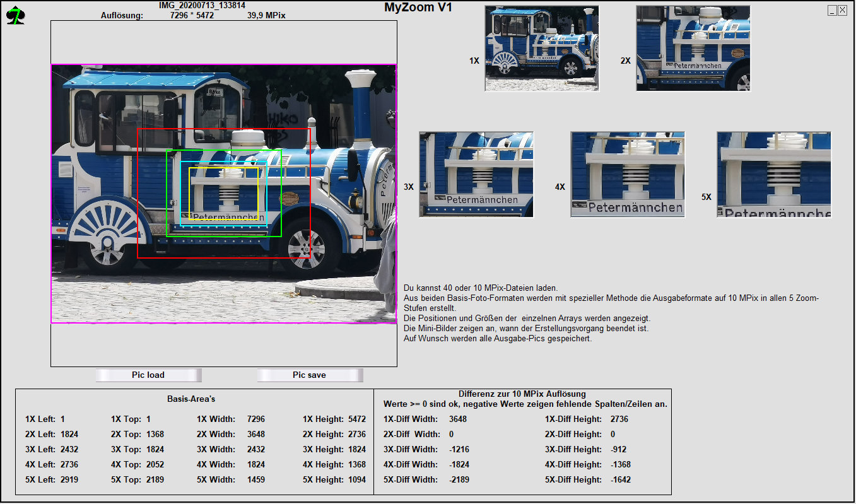Screen dimensions: 856x504
Task: Select the 5X-Diff Height value -1642
Action: tap(621, 480)
